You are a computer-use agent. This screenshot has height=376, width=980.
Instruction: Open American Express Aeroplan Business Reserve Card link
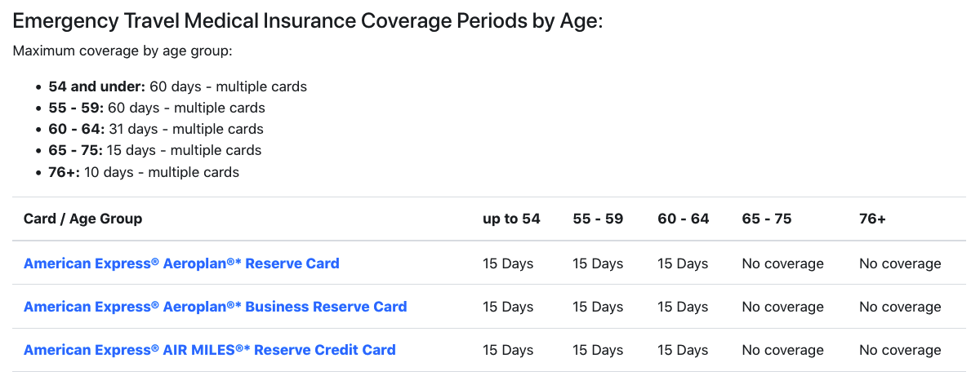coord(216,307)
